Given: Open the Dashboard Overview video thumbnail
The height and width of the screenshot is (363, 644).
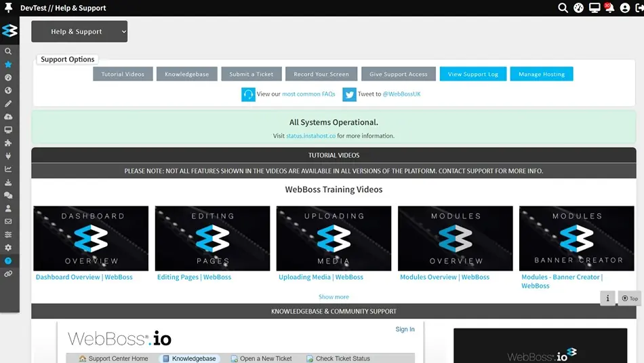Looking at the screenshot, I should coord(91,238).
